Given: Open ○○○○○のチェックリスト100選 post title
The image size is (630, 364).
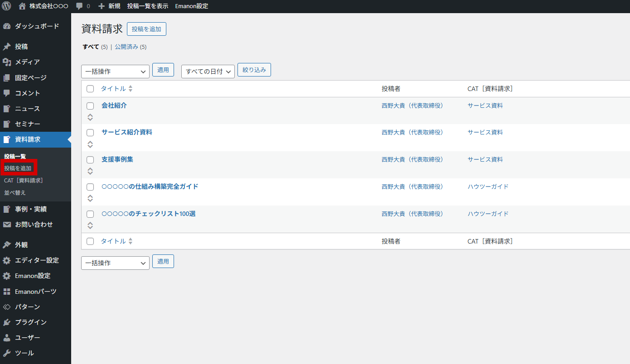Looking at the screenshot, I should (x=149, y=214).
